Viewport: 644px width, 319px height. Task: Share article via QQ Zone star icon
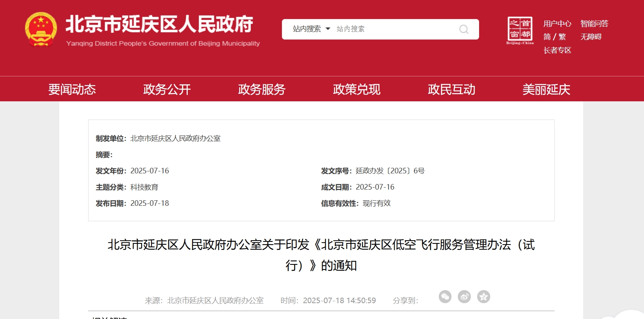(483, 296)
